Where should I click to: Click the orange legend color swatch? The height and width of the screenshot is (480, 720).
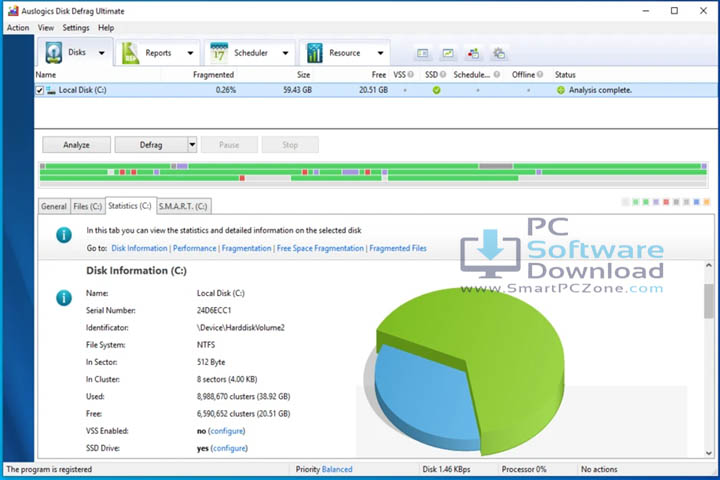pos(707,202)
